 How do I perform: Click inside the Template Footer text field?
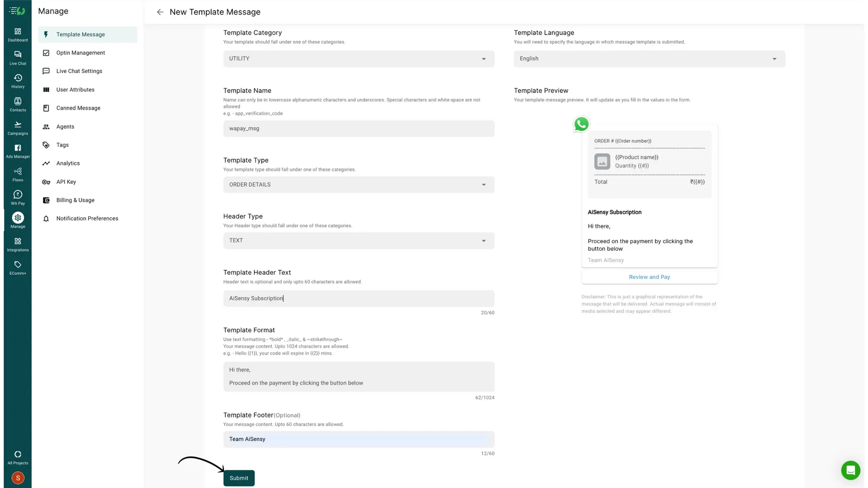point(358,439)
